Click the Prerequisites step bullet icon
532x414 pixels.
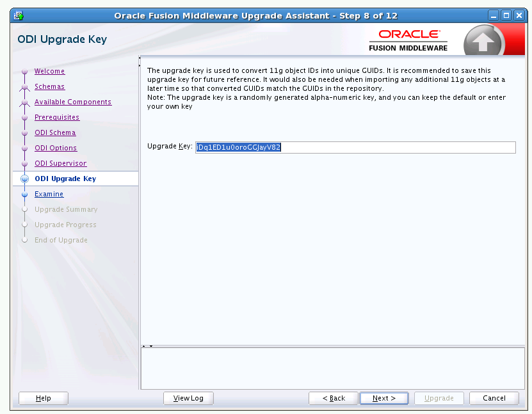(24, 118)
